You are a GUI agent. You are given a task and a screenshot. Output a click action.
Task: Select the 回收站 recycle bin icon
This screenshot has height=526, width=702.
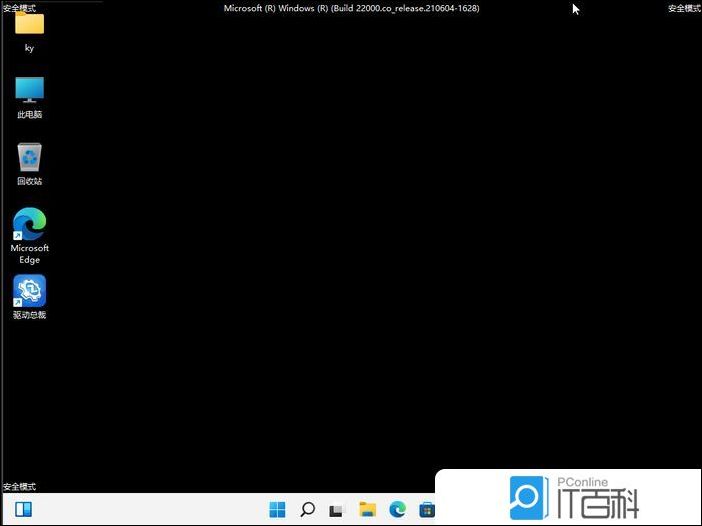point(30,157)
